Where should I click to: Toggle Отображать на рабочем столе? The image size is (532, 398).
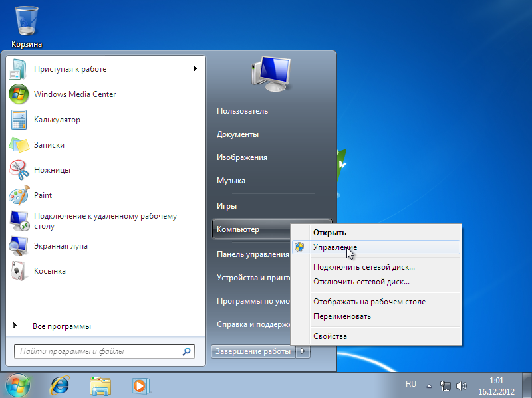point(376,302)
